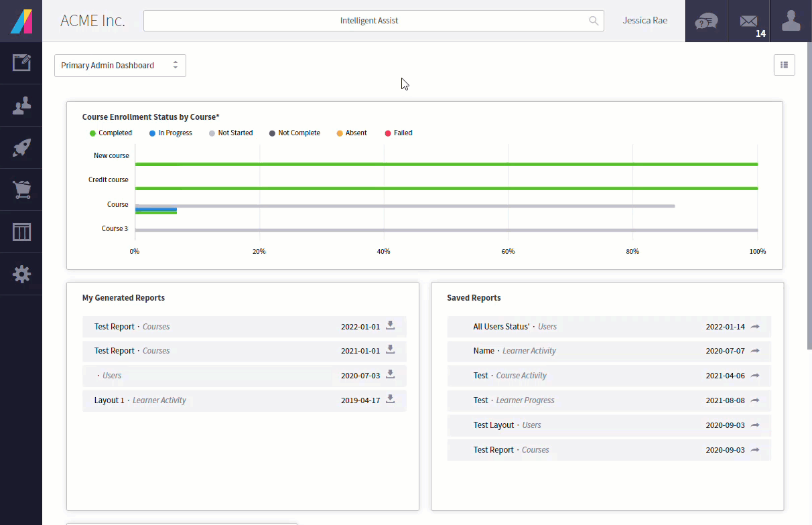Click Course Enrollment Status by Course heading
The image size is (812, 525).
click(x=151, y=117)
